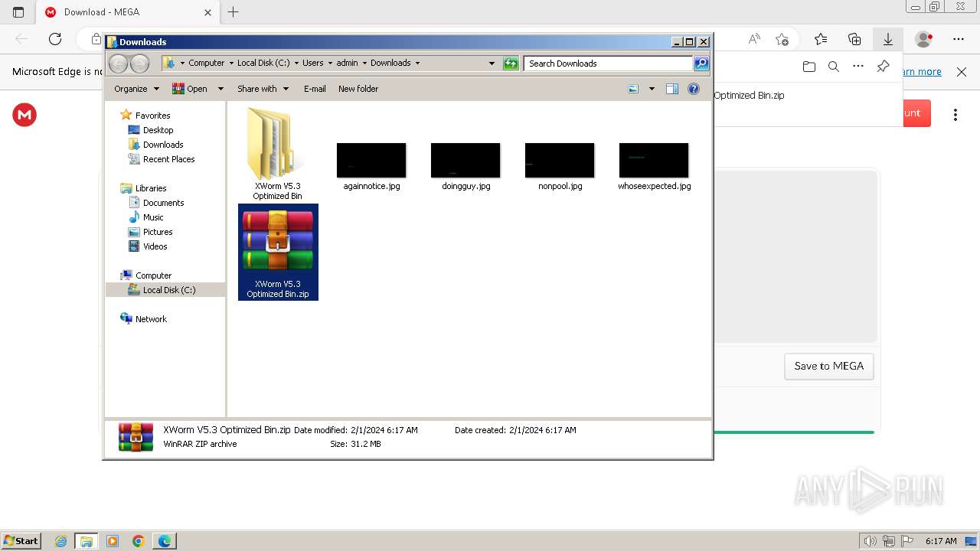
Task: Create a New folder
Action: tap(358, 89)
